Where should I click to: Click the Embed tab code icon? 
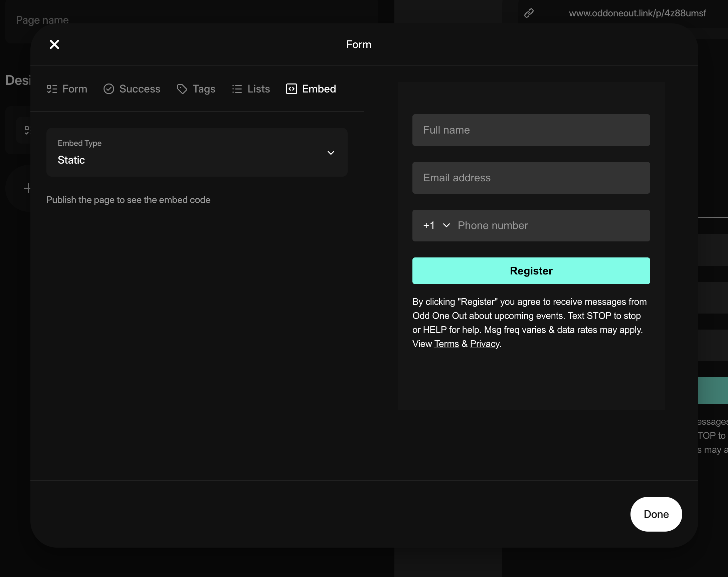292,89
